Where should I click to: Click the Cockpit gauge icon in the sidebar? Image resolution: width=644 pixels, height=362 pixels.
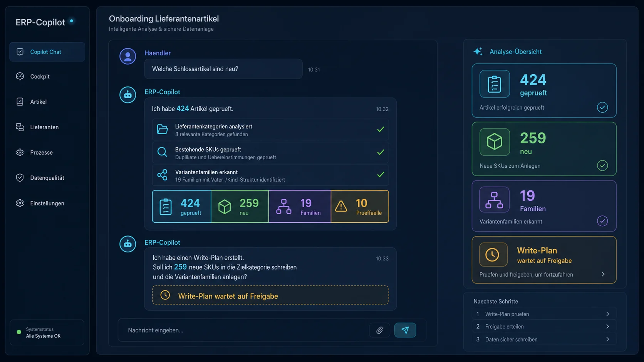[20, 76]
